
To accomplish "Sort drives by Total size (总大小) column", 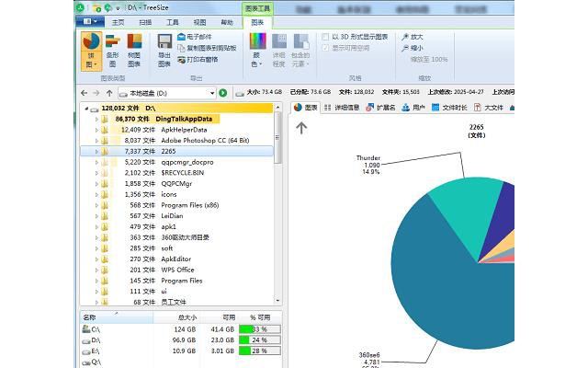I will [176, 317].
